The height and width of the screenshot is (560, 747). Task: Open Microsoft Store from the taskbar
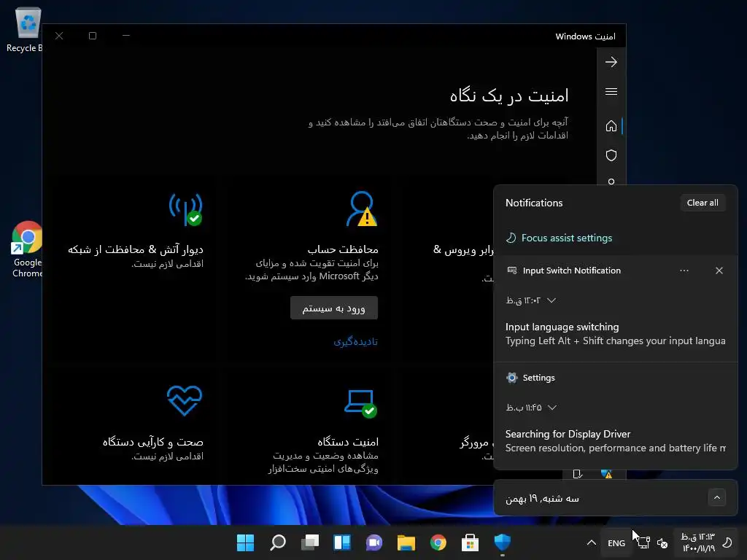coord(471,542)
